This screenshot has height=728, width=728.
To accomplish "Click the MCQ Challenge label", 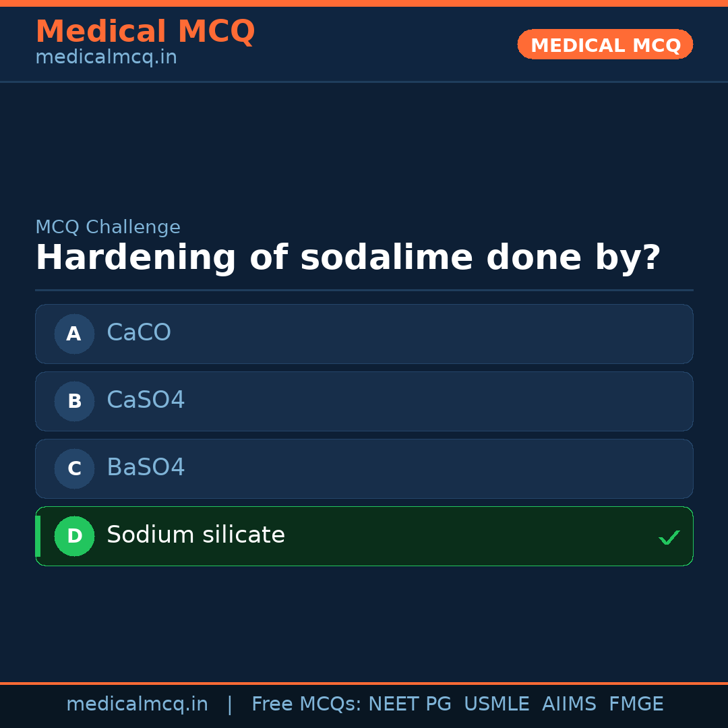I will pyautogui.click(x=108, y=228).
